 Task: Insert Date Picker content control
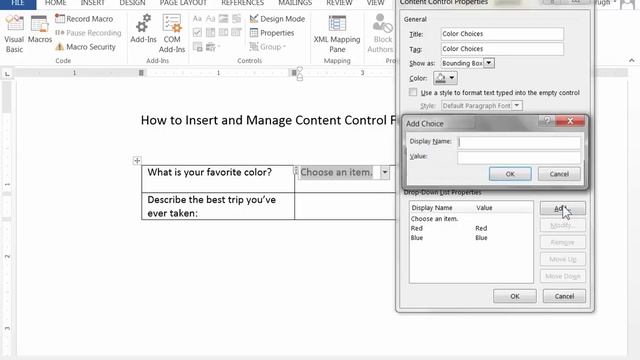pyautogui.click(x=236, y=33)
